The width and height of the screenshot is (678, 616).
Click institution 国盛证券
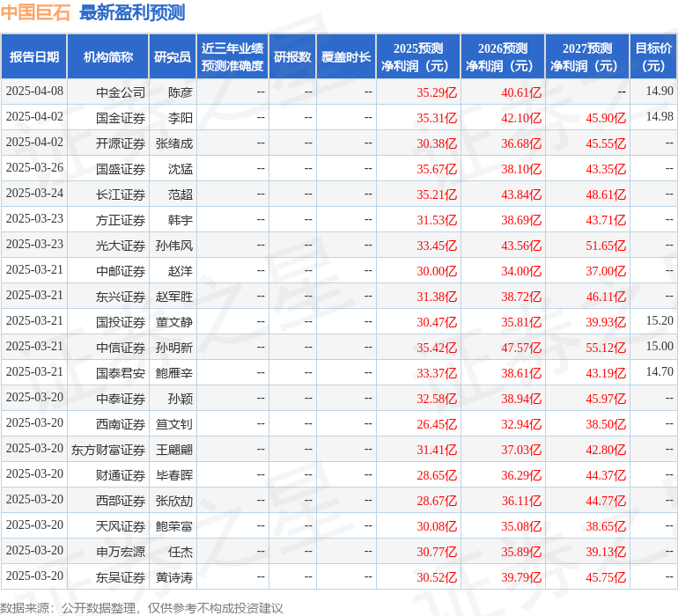[x=121, y=169]
